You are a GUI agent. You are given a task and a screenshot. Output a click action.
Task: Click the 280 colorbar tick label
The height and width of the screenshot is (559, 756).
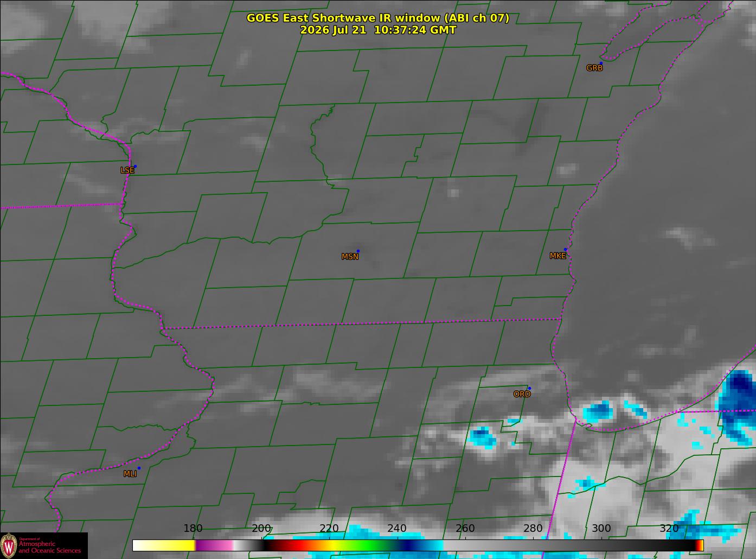[533, 529]
